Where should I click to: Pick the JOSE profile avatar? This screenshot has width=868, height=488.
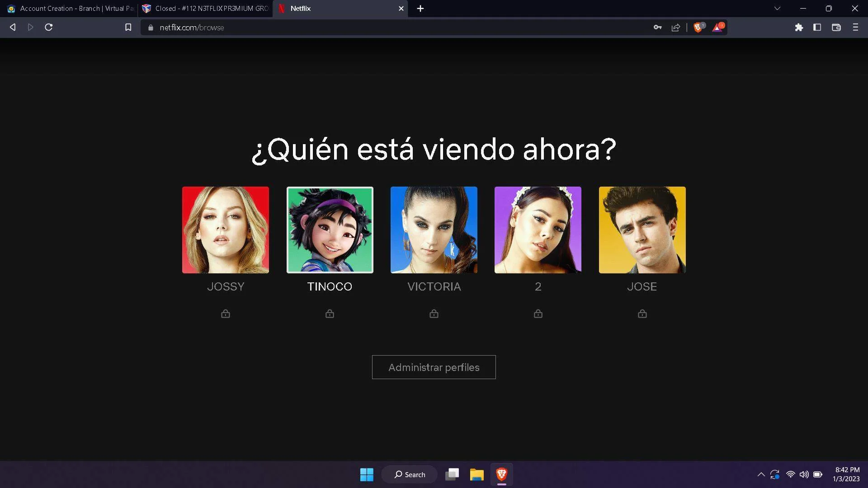tap(642, 230)
